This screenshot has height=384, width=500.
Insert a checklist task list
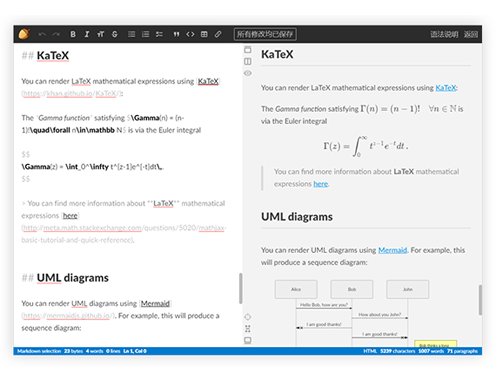click(x=159, y=34)
